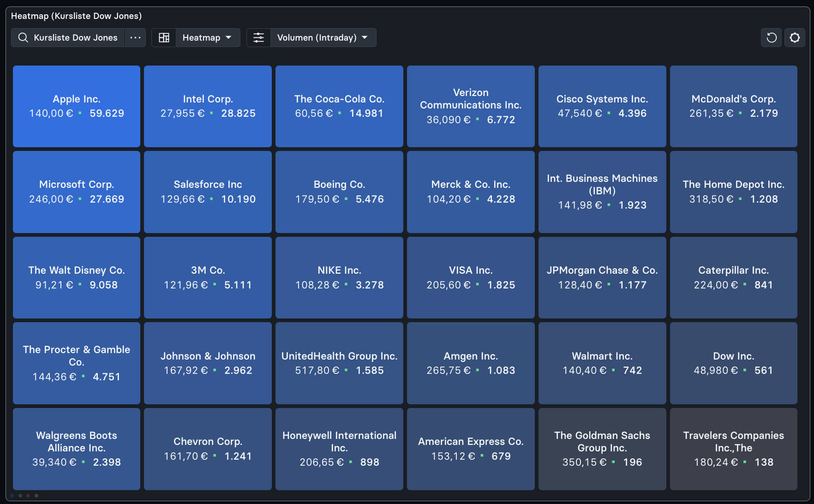This screenshot has height=504, width=814.
Task: Select the Johnson & Johnson tile
Action: pyautogui.click(x=208, y=363)
